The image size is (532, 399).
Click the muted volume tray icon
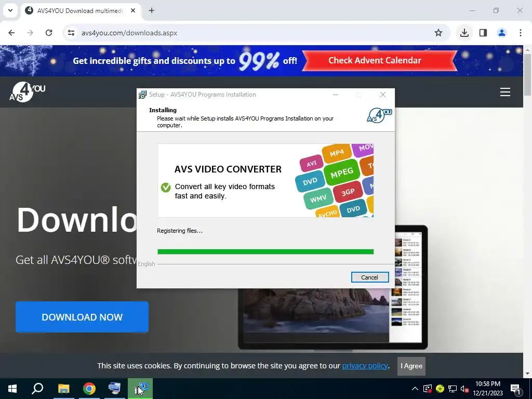pyautogui.click(x=464, y=389)
